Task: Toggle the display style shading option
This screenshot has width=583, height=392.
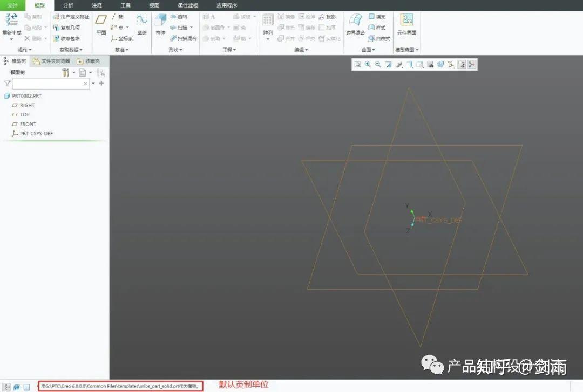Action: pyautogui.click(x=409, y=64)
